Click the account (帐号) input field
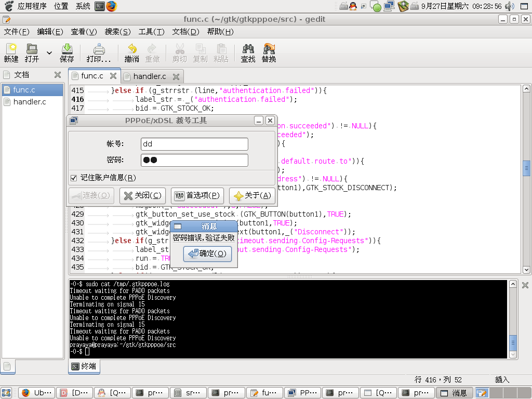The height and width of the screenshot is (399, 532). point(194,144)
